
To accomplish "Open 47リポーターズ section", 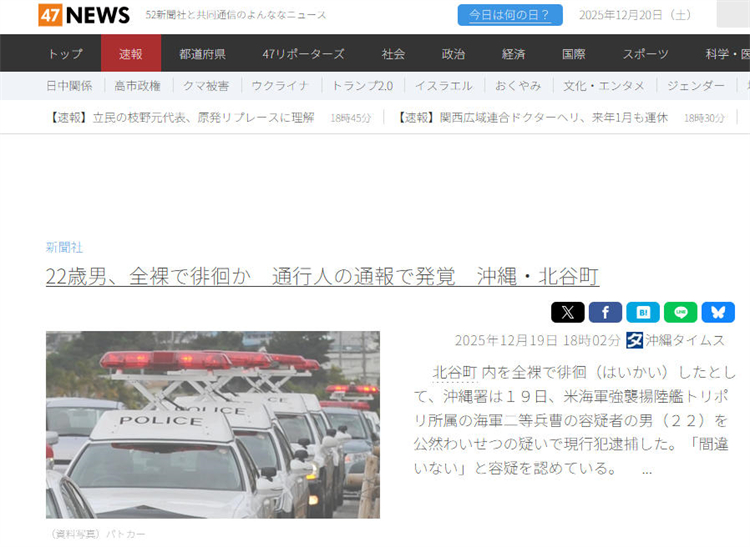I will [x=303, y=54].
